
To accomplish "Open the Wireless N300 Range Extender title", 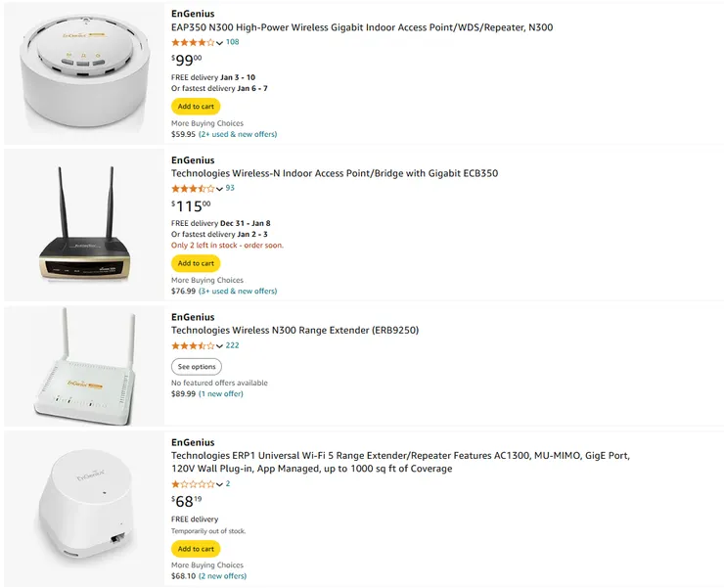I will [294, 330].
